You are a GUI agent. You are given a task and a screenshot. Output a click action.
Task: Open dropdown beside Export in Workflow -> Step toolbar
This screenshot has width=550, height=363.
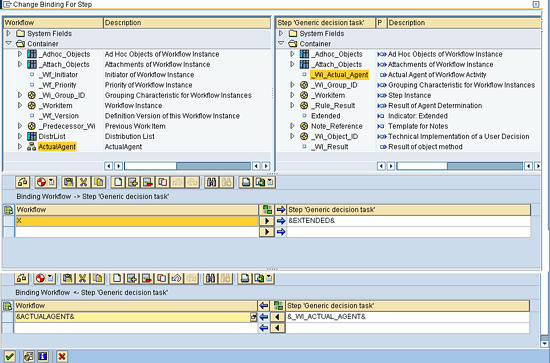(x=270, y=182)
